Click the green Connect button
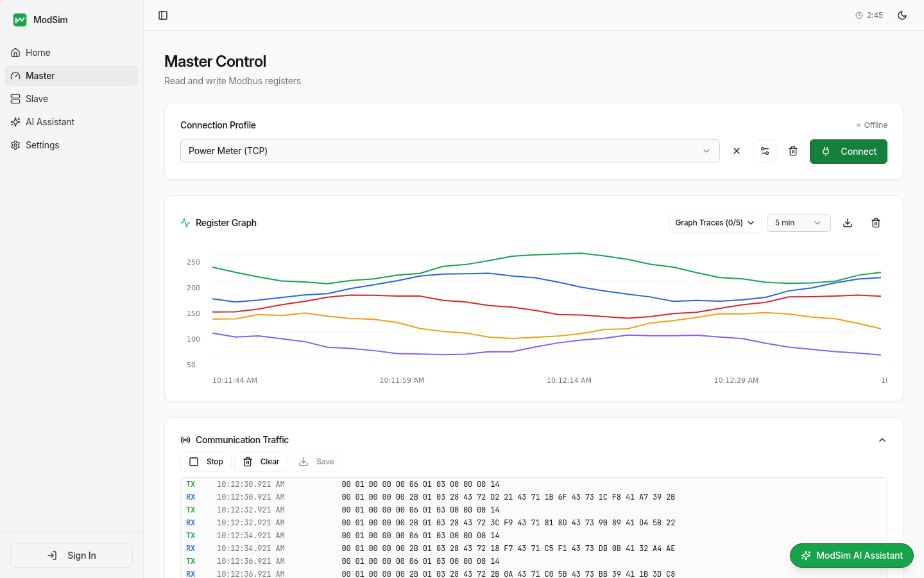Image resolution: width=924 pixels, height=578 pixels. 848,152
